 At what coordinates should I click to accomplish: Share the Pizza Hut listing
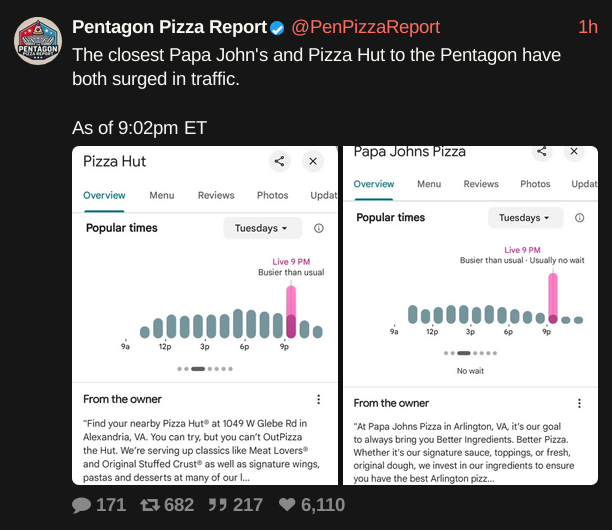tap(279, 161)
